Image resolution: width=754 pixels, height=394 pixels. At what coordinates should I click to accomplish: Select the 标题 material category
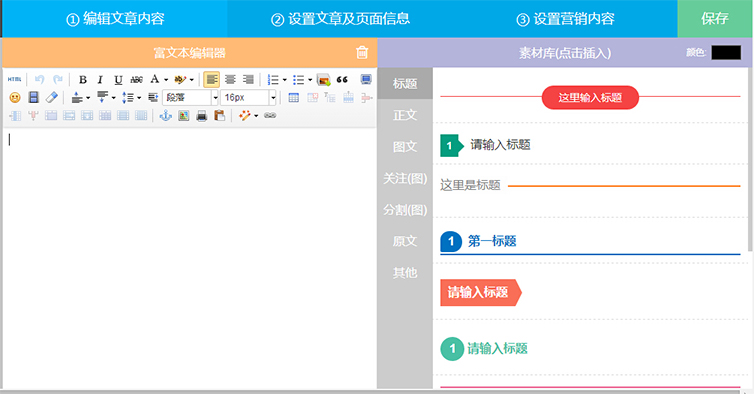click(405, 84)
